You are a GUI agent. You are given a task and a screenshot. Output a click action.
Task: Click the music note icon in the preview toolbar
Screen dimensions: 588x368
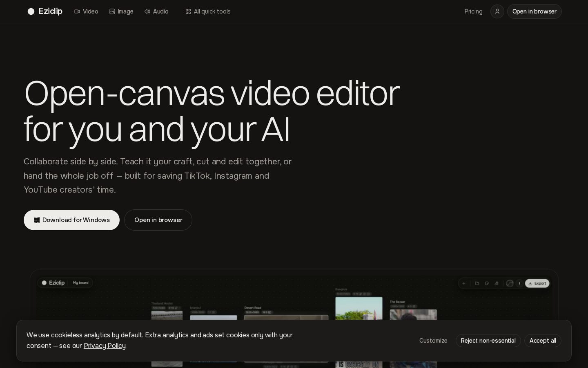point(497,283)
